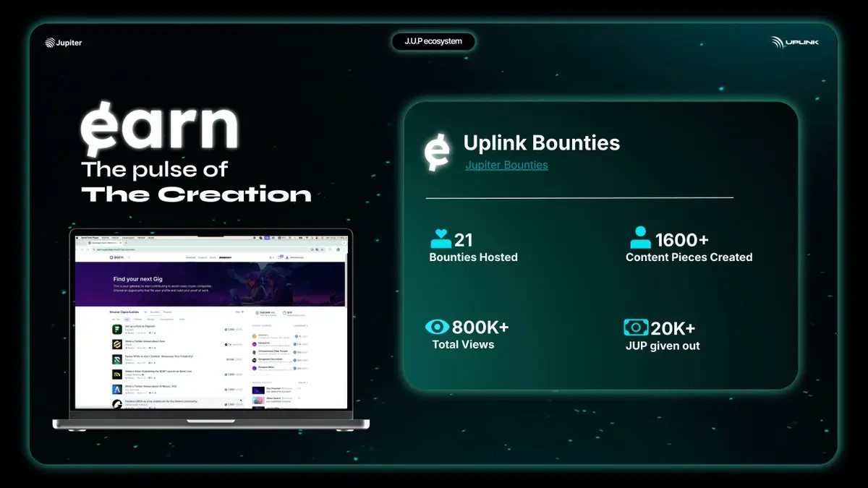Click the earn icon beside Uplink Bounties
Screen dimensions: 868x488
(x=436, y=153)
